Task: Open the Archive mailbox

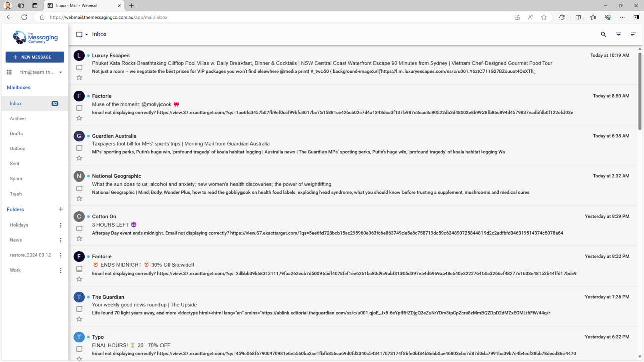Action: coord(35,118)
